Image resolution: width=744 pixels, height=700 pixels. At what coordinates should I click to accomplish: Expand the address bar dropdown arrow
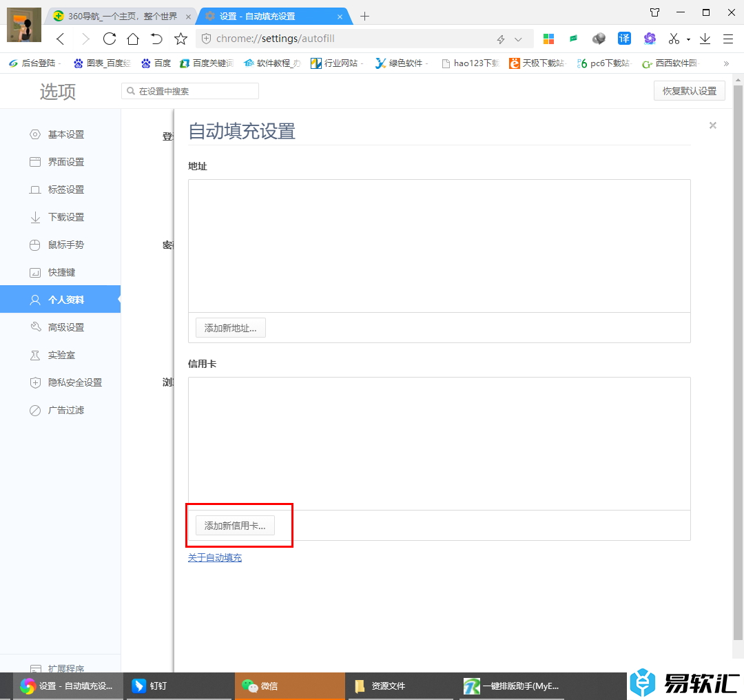(518, 39)
